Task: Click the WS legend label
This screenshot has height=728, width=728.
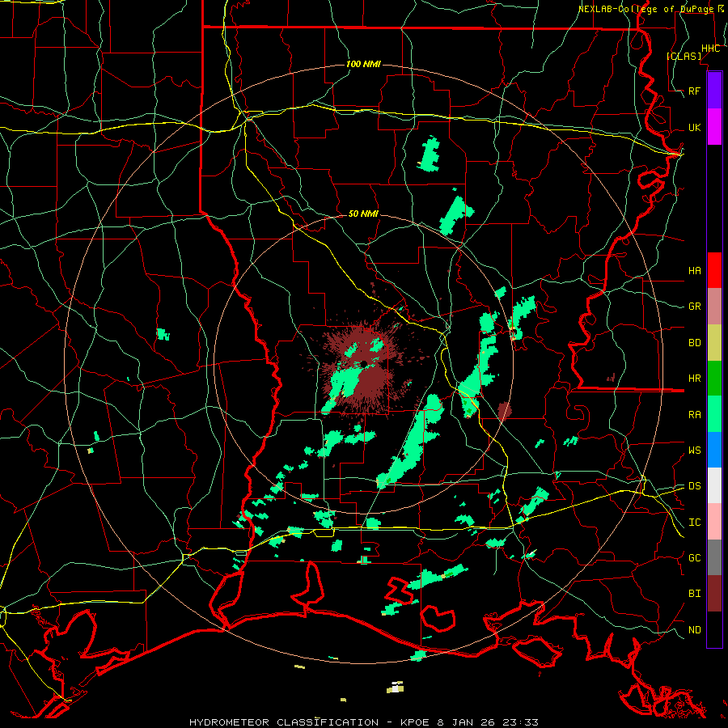Action: pos(694,450)
